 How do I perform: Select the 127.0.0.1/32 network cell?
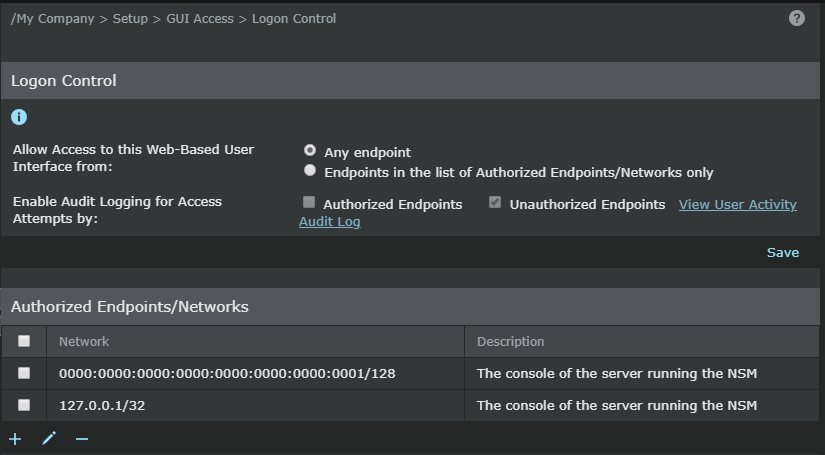coord(255,405)
